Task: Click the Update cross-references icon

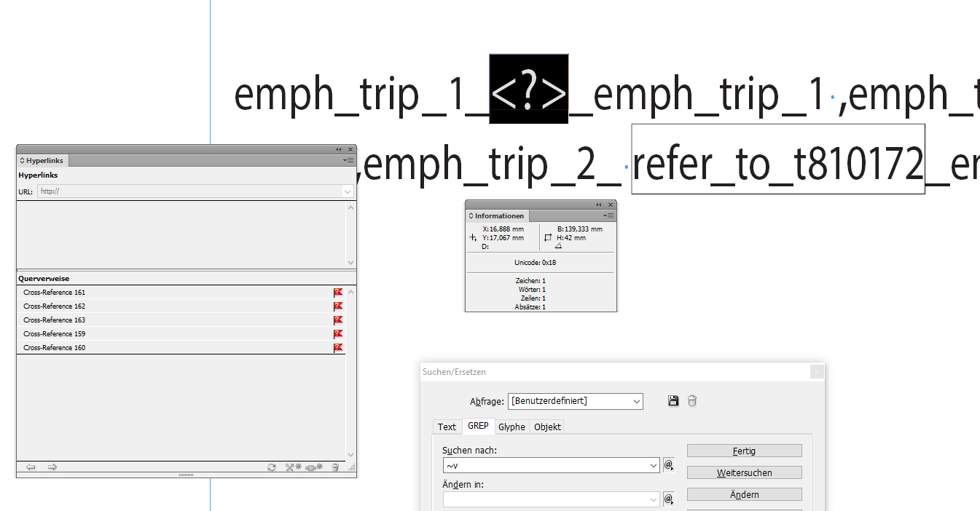Action: pos(272,467)
